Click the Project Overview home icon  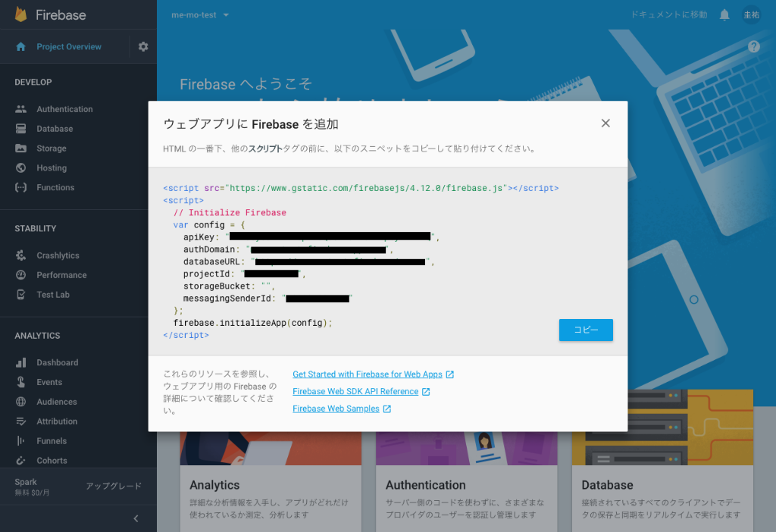(x=20, y=46)
